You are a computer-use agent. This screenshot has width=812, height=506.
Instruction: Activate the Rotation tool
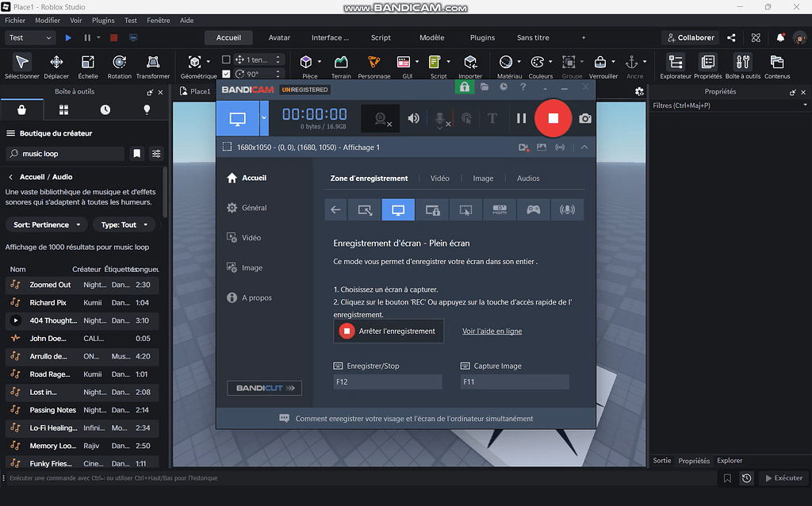(x=120, y=67)
